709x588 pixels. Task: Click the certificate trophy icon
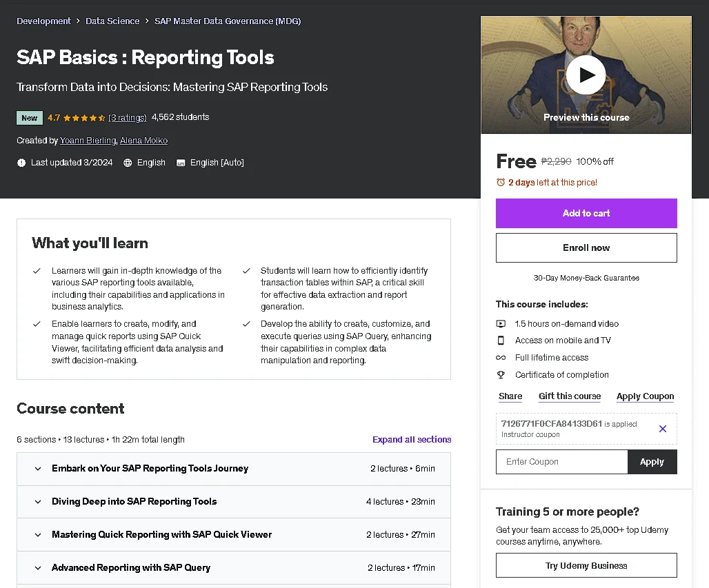tap(501, 375)
